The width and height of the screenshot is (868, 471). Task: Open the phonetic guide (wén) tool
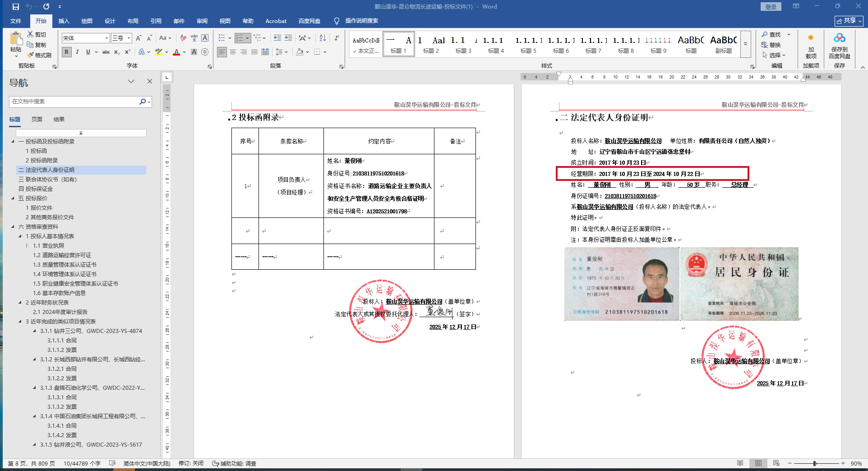[194, 38]
